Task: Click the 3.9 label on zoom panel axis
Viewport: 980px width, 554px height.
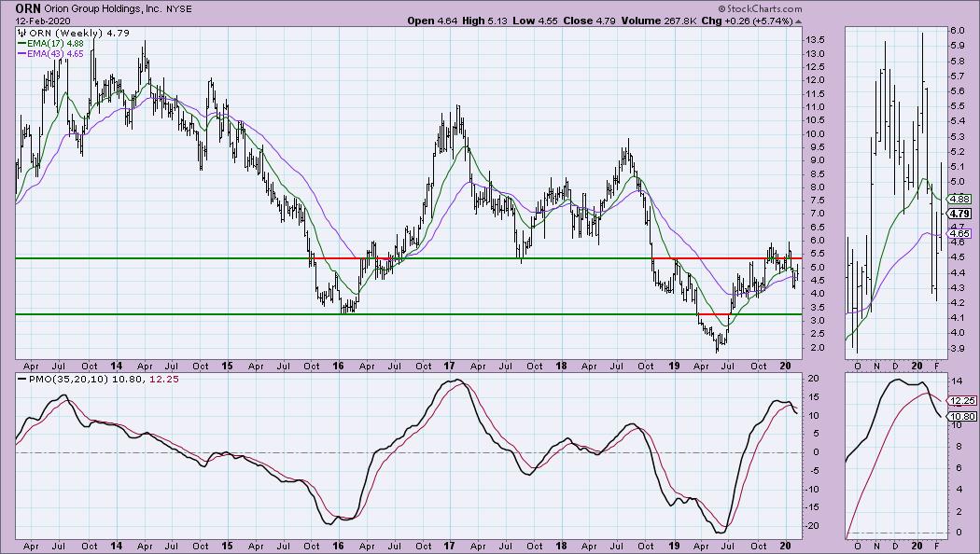Action: (x=959, y=348)
